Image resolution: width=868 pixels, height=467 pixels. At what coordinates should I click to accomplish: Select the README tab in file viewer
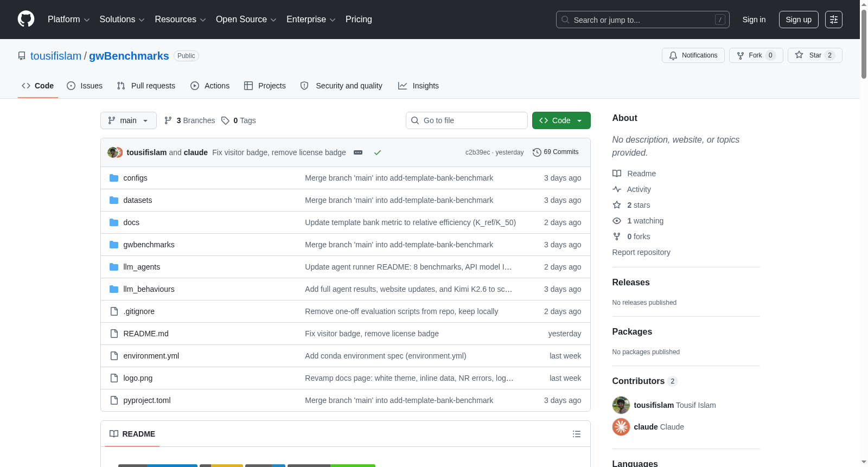[x=132, y=434]
